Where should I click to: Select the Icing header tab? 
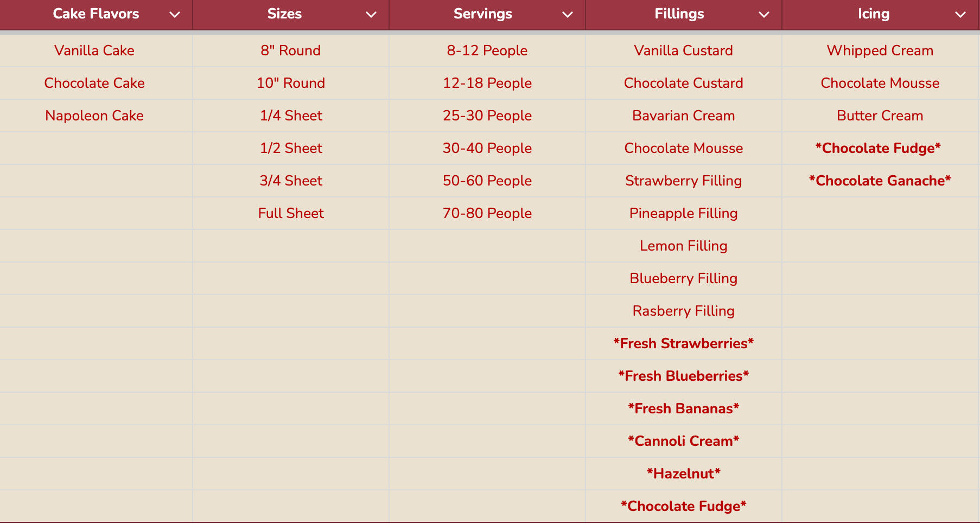[873, 14]
